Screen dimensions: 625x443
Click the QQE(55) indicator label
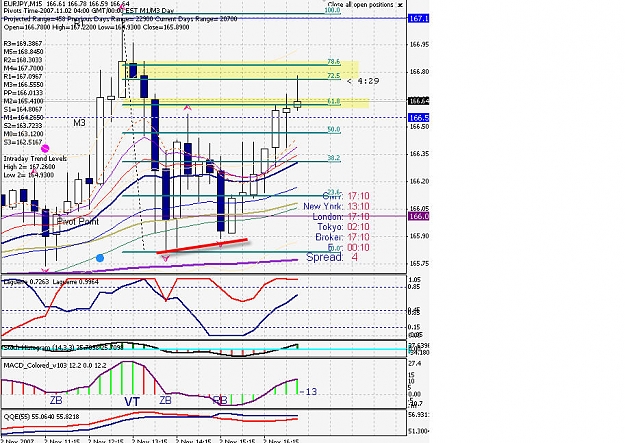(41, 417)
